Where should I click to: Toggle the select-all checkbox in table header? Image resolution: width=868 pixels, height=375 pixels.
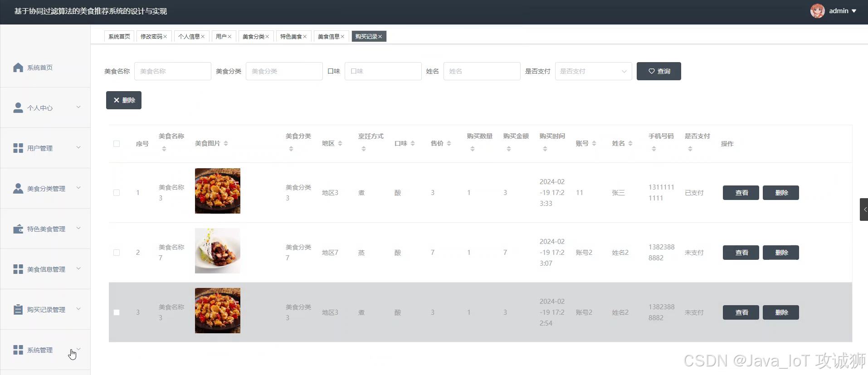(x=117, y=144)
